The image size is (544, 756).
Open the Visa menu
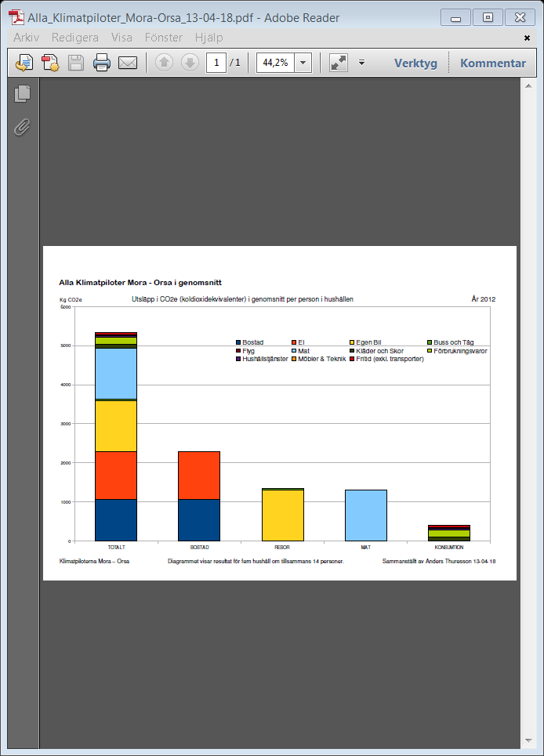click(x=121, y=38)
